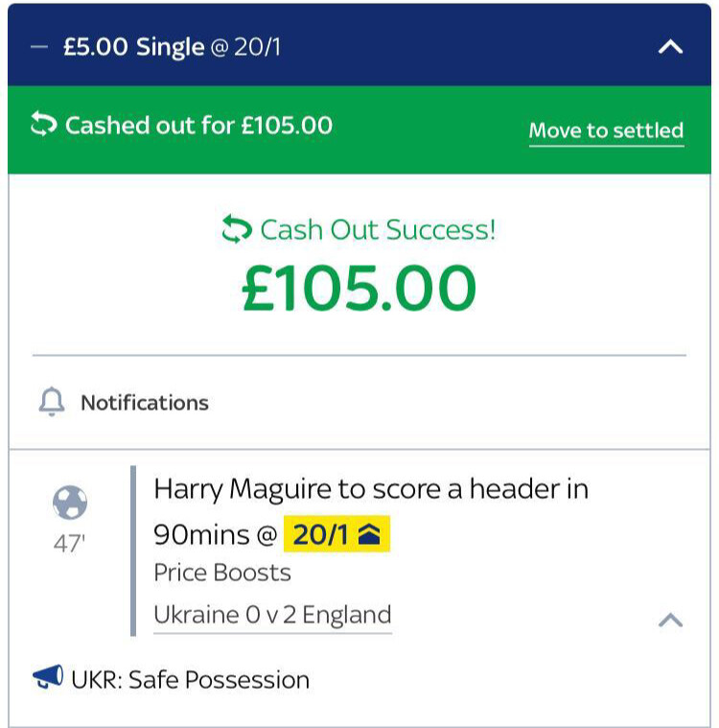Collapse match details with the grey chevron
This screenshot has height=728, width=719.
(x=671, y=620)
